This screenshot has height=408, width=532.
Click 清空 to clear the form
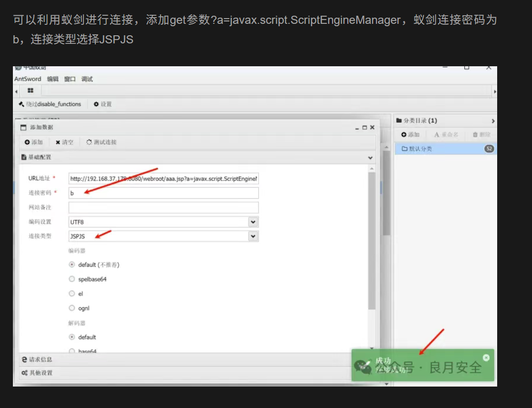point(64,142)
